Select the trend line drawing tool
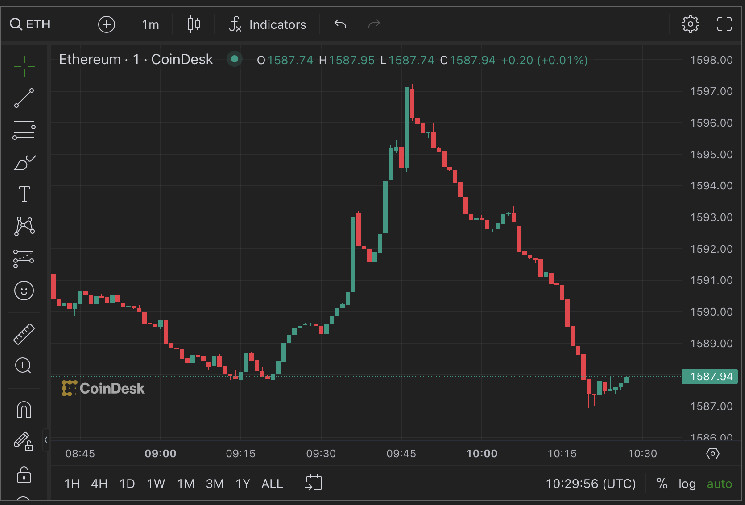 point(24,98)
